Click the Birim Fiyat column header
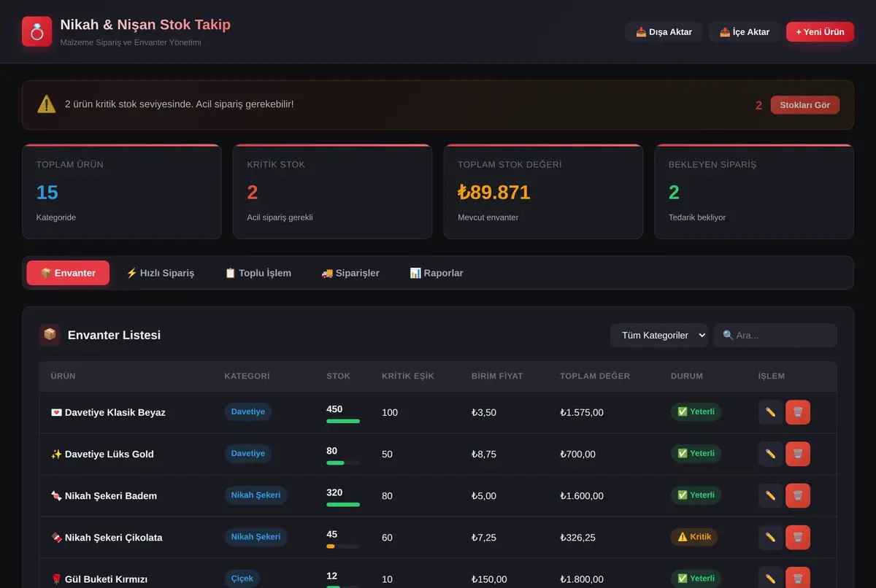The width and height of the screenshot is (876, 588). 497,376
